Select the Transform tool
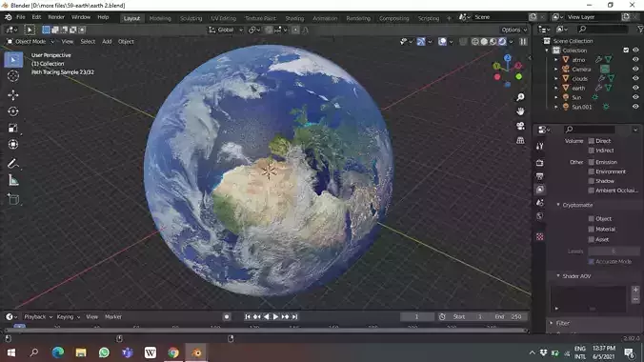Viewport: 644px width, 362px height. (x=13, y=144)
